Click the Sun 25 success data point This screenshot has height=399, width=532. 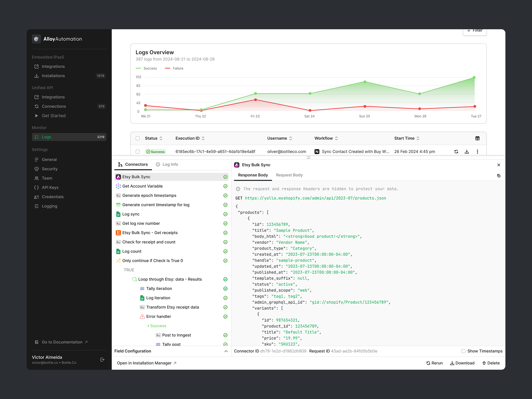point(365,82)
